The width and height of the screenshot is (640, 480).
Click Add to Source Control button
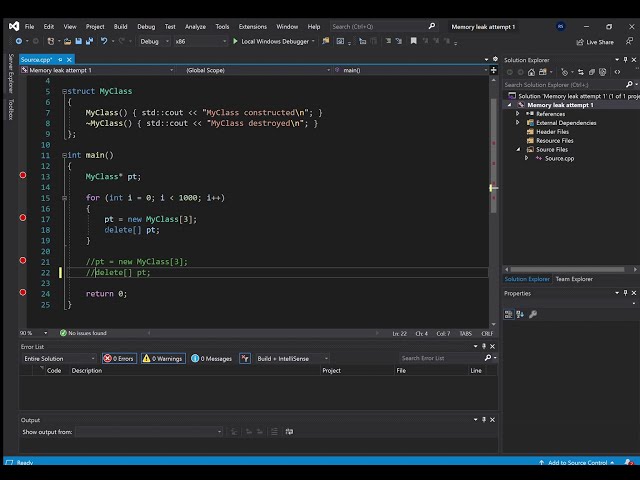[x=576, y=462]
